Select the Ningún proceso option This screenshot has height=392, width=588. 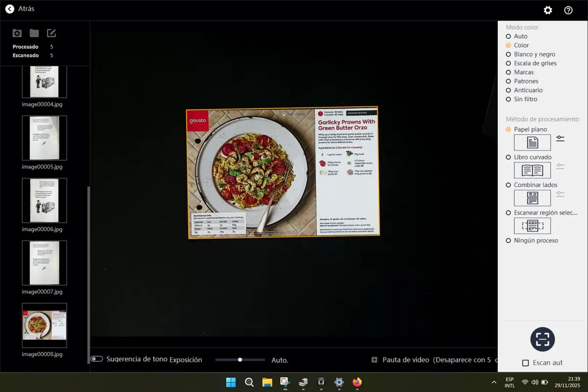click(509, 241)
